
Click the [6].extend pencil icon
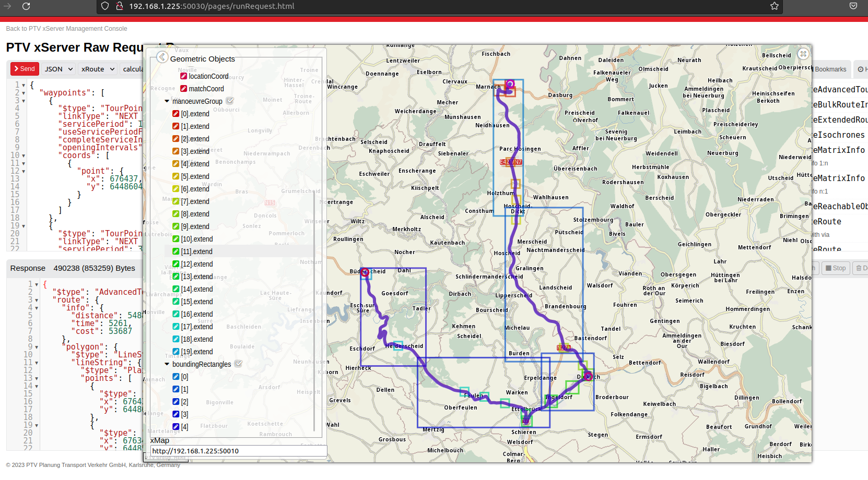tap(176, 189)
